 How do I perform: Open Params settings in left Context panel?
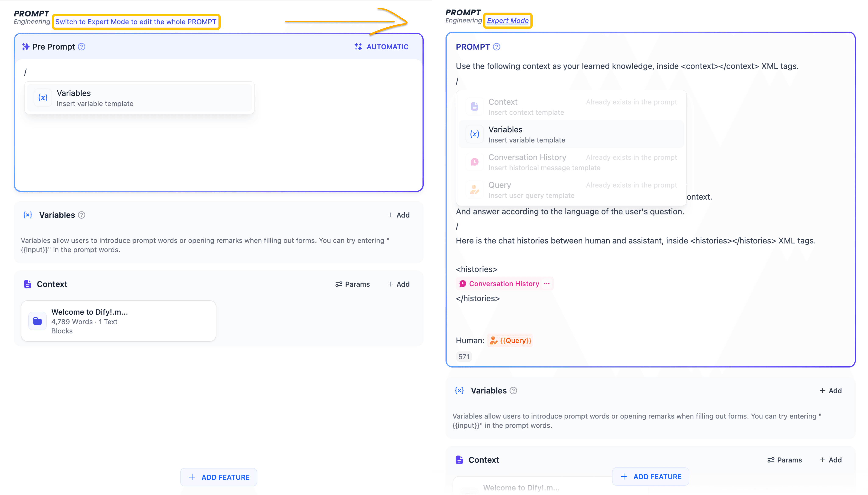[352, 284]
